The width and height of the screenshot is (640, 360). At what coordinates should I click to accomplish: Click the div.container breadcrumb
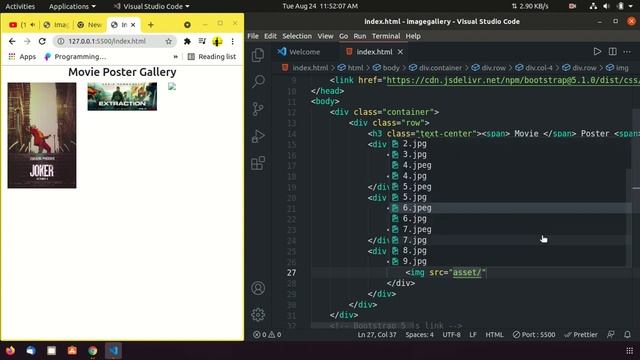(x=436, y=68)
